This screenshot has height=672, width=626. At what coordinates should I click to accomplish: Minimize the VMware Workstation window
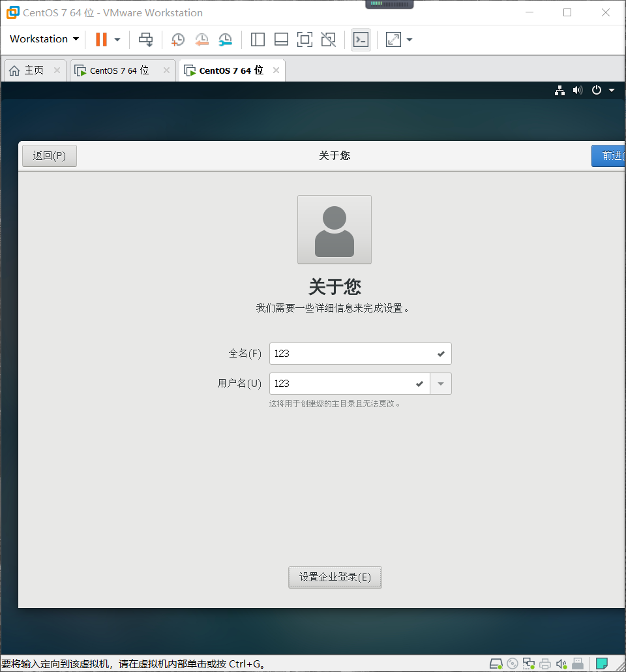click(x=529, y=12)
